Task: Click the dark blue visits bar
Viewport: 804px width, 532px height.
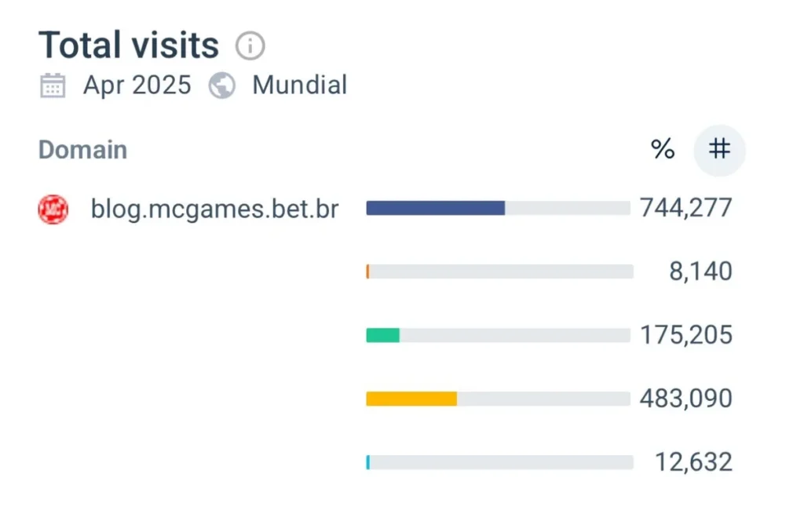Action: 435,208
